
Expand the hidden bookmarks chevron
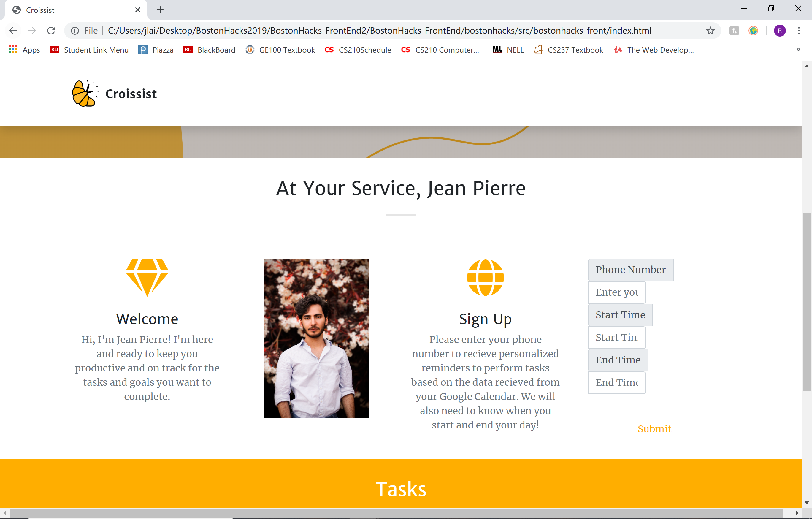pos(798,50)
